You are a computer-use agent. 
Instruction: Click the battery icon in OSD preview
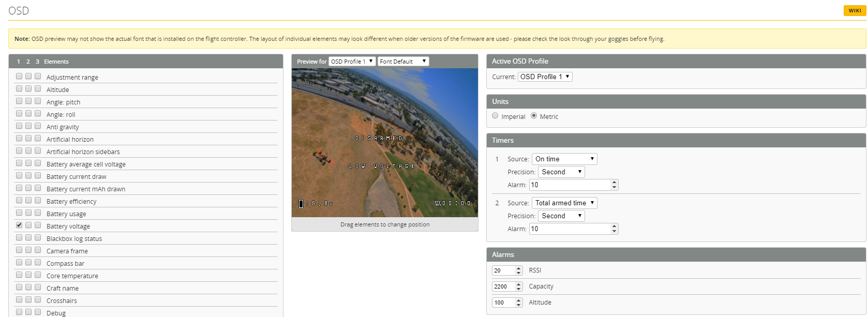tap(301, 204)
